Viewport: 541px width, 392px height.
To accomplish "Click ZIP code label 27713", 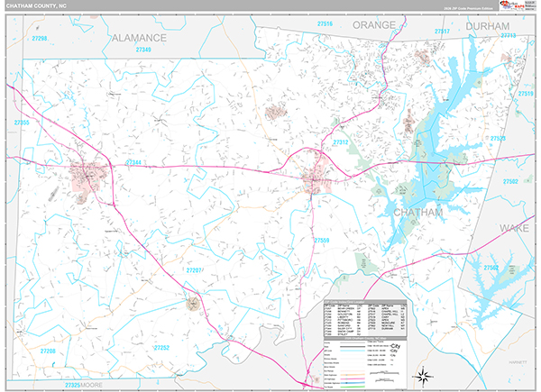I will [509, 35].
